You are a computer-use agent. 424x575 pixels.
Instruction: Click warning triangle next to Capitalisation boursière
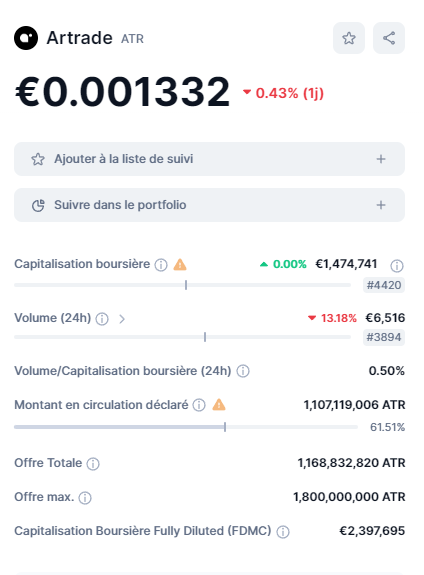pyautogui.click(x=180, y=264)
